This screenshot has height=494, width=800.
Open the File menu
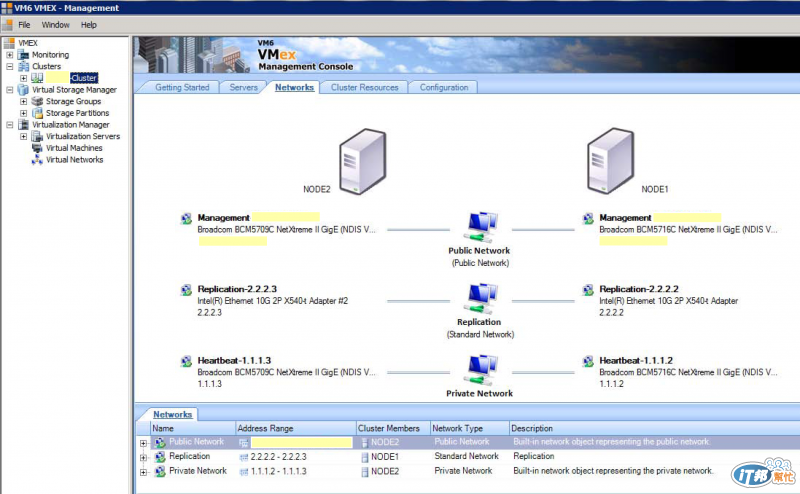click(24, 24)
